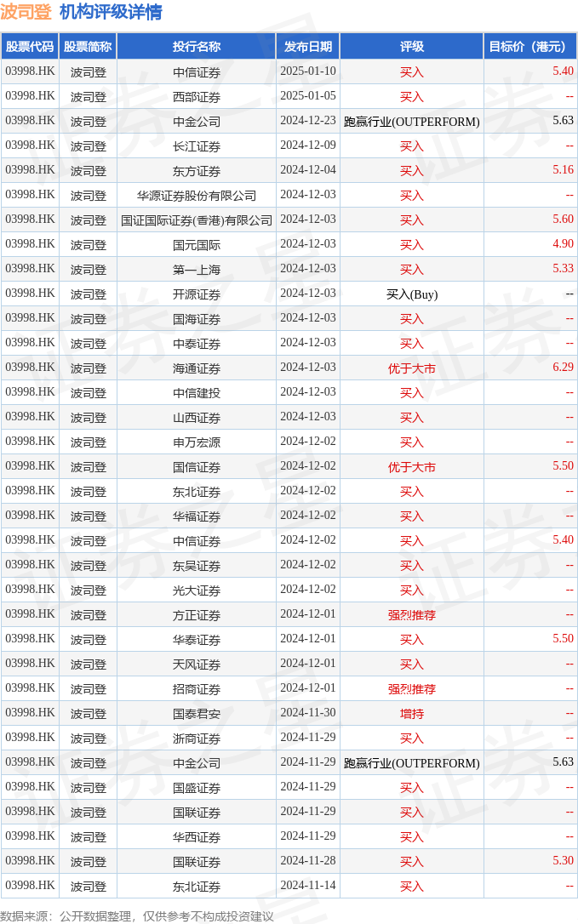Select the 方正证券 broker cell

click(197, 615)
